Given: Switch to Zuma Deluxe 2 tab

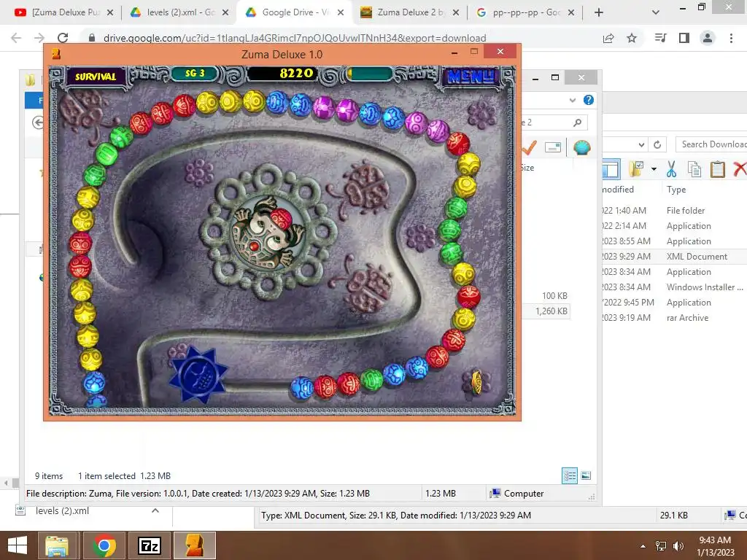Looking at the screenshot, I should point(410,12).
